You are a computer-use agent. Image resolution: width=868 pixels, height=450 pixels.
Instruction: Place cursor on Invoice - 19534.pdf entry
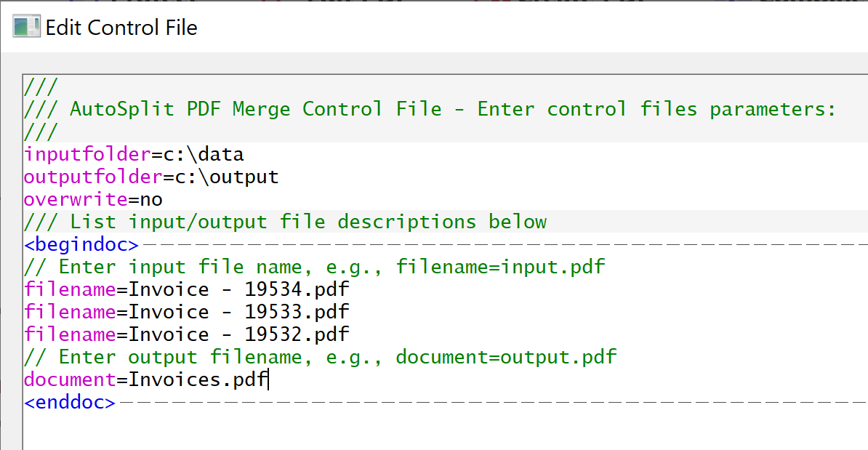click(x=238, y=289)
